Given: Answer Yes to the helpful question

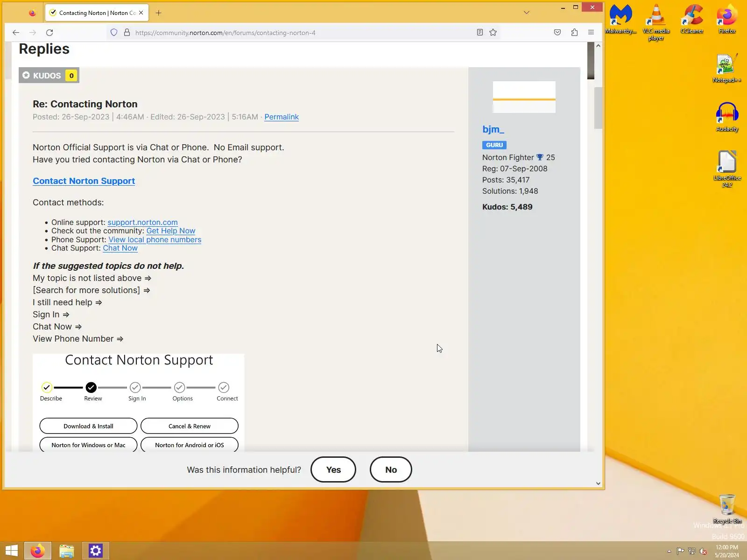Looking at the screenshot, I should 333,470.
